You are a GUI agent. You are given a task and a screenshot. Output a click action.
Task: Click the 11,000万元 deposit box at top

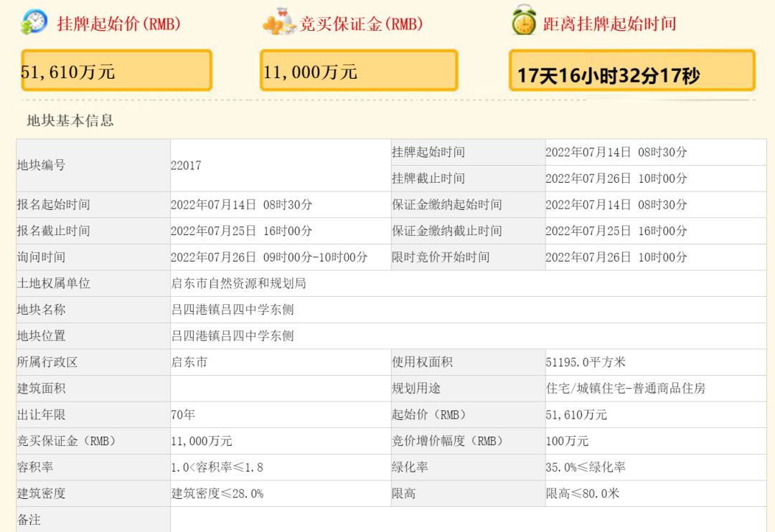tap(359, 70)
